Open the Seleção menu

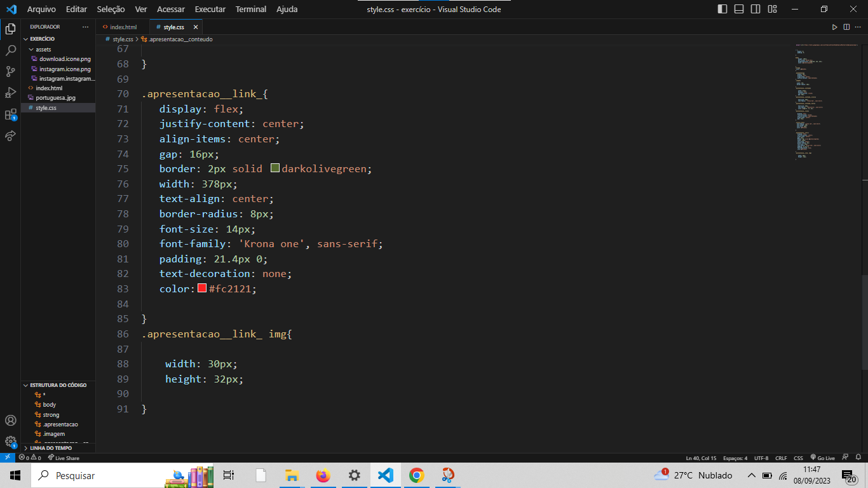pyautogui.click(x=111, y=10)
